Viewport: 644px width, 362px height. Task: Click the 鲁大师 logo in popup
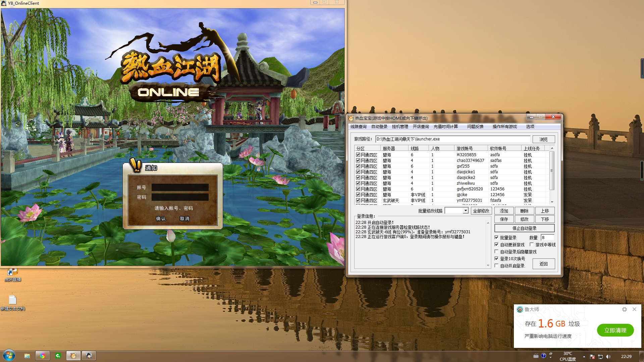(520, 309)
